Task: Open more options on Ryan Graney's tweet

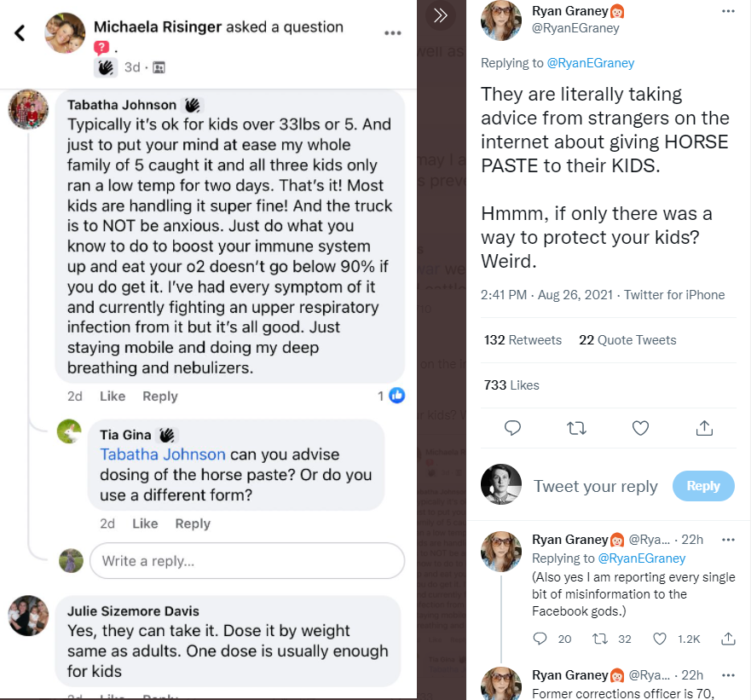Action: pyautogui.click(x=728, y=12)
